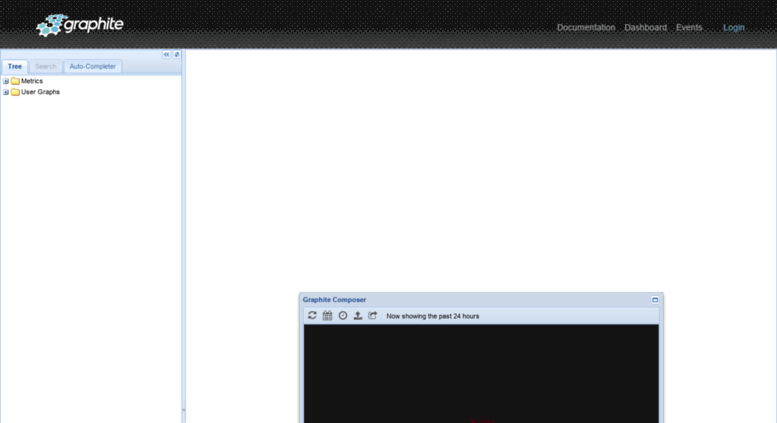777x423 pixels.
Task: Click the User Graphs folder icon
Action: pos(15,92)
